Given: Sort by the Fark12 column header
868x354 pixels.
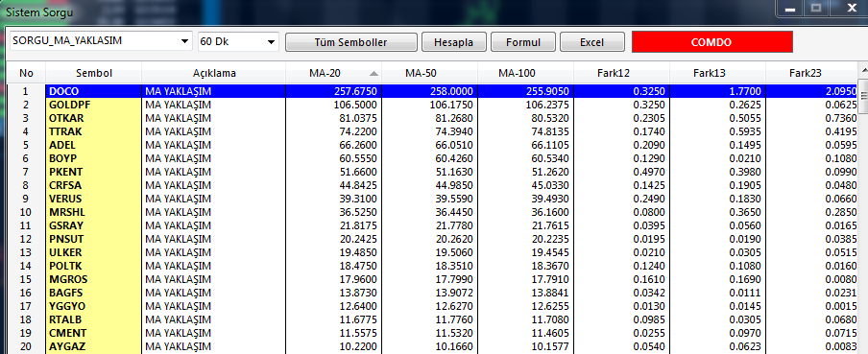Looking at the screenshot, I should tap(621, 73).
